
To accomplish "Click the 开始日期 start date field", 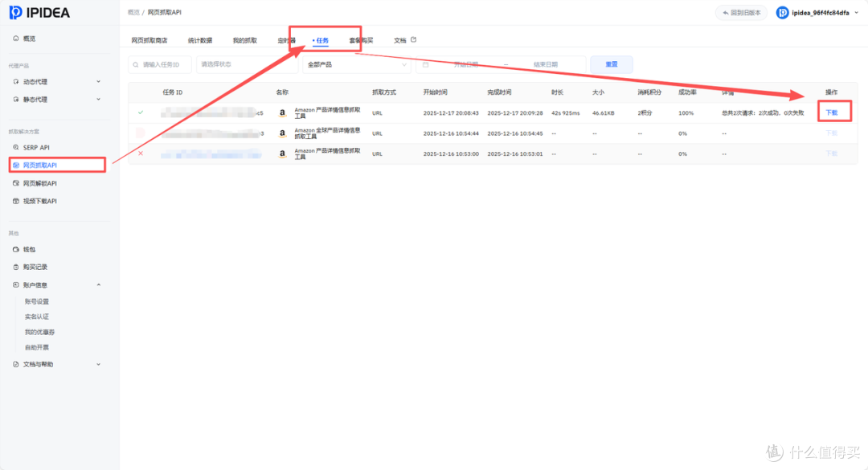I will coord(465,65).
